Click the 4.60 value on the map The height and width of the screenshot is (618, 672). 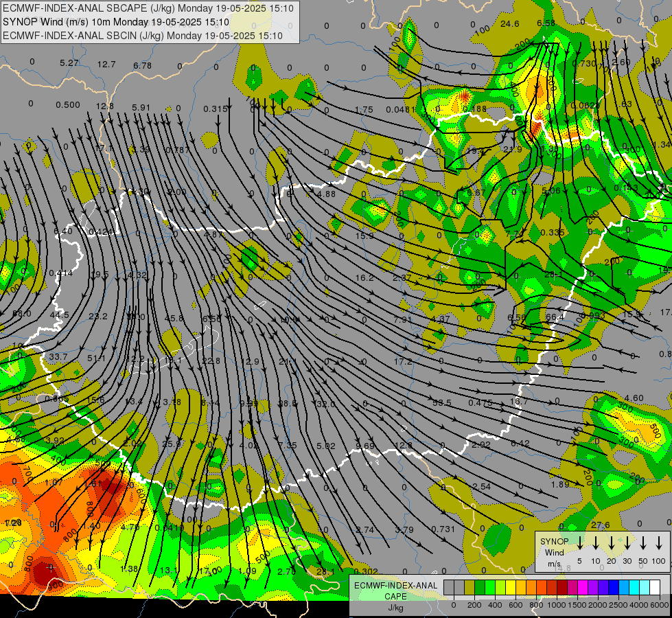[x=634, y=398]
